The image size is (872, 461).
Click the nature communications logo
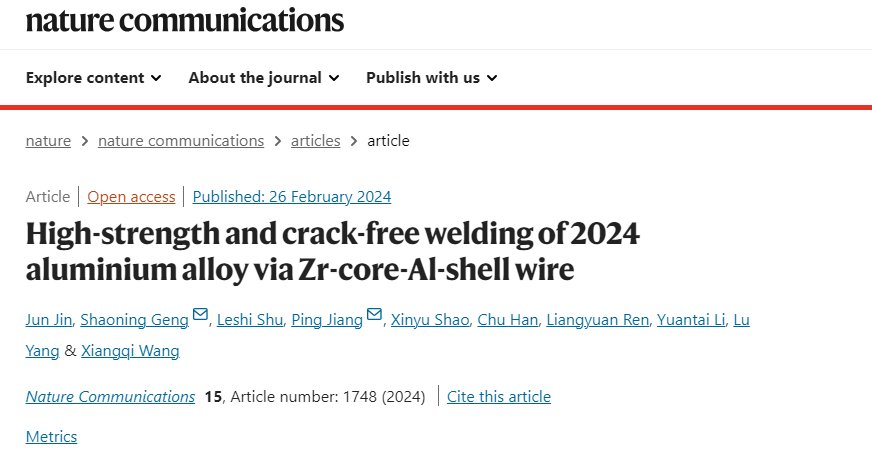(x=185, y=21)
